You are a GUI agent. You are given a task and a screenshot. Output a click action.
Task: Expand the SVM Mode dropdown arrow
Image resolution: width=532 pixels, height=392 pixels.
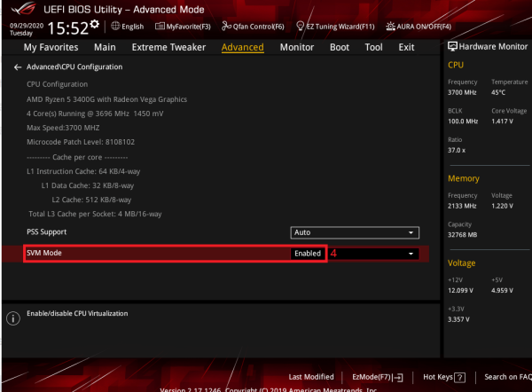411,254
